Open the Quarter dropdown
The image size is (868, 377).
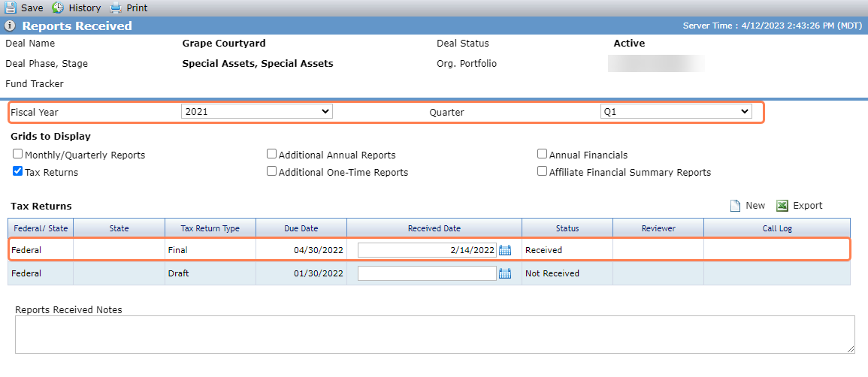[x=676, y=112]
